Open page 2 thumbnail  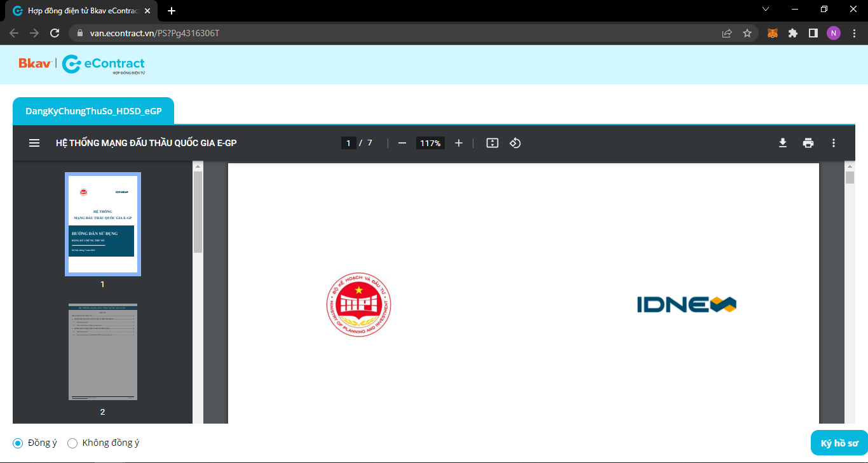point(102,352)
